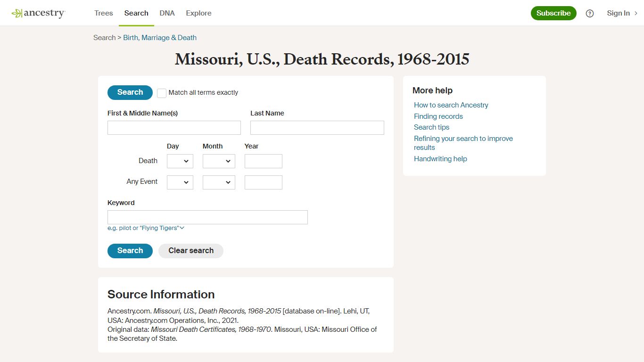Open the DNA menu
644x362 pixels.
167,13
